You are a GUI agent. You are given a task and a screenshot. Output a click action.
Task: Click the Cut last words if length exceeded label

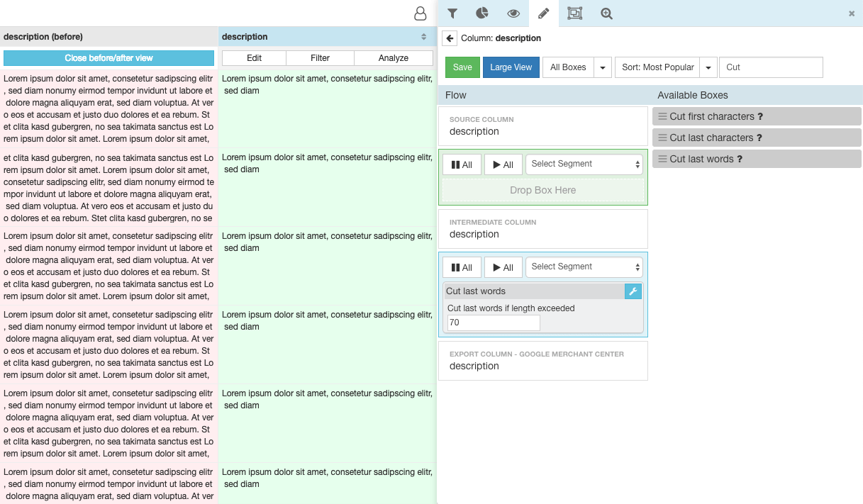point(511,308)
